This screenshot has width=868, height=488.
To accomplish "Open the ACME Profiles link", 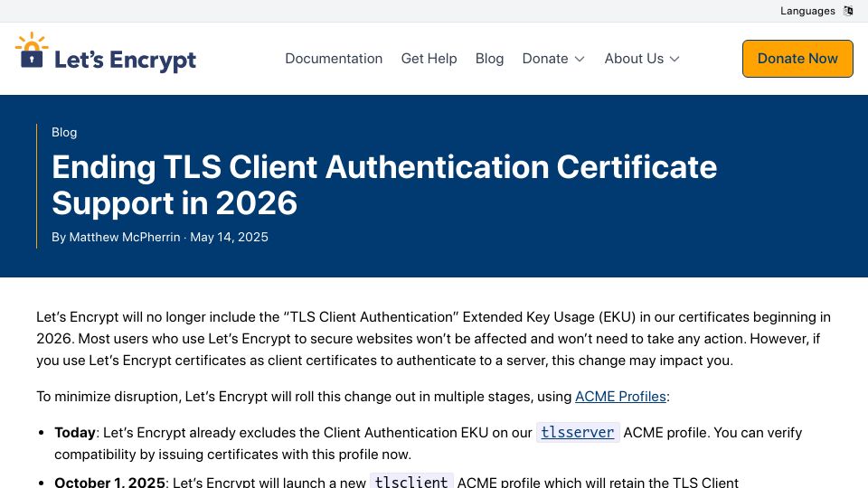I will coord(620,397).
